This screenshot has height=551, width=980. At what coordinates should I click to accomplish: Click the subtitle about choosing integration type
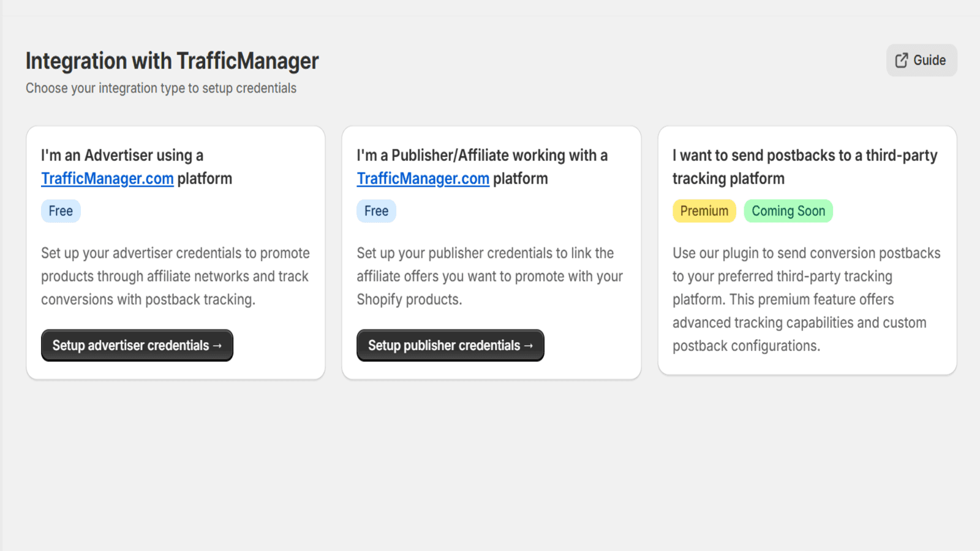click(x=161, y=88)
